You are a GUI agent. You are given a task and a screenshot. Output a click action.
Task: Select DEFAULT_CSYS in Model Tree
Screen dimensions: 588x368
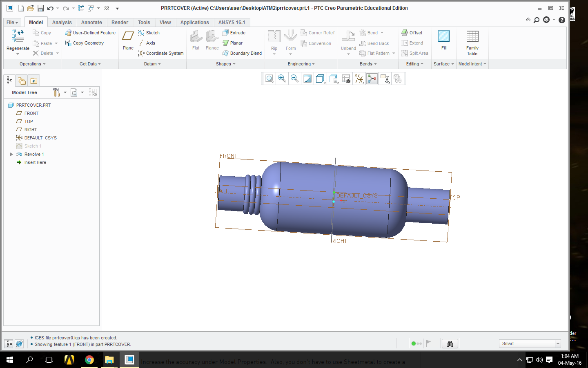[x=36, y=138]
